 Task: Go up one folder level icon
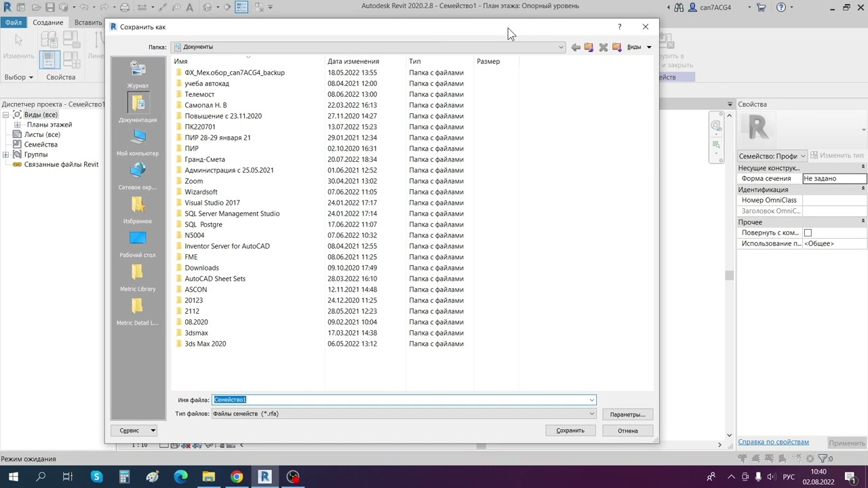click(589, 47)
